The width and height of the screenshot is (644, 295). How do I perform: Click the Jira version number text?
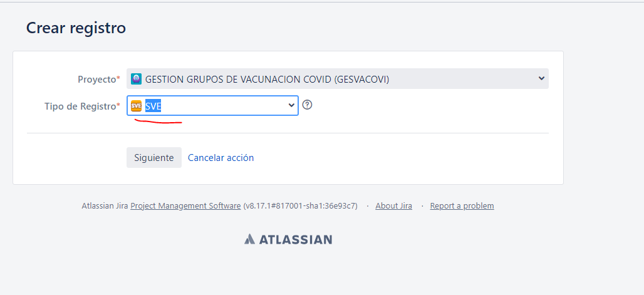[300, 206]
